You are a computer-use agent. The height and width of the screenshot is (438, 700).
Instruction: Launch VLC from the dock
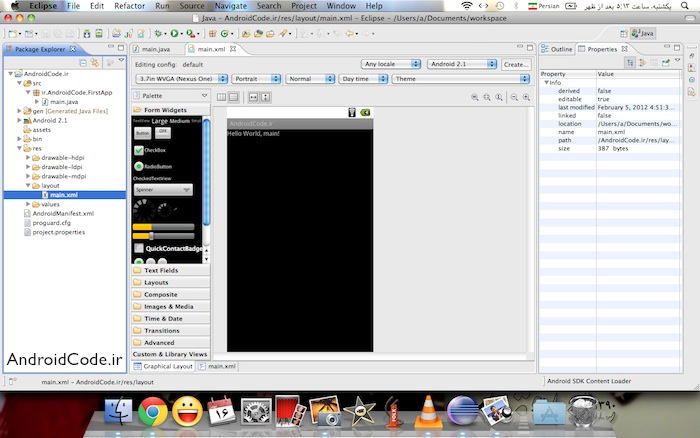tap(427, 410)
